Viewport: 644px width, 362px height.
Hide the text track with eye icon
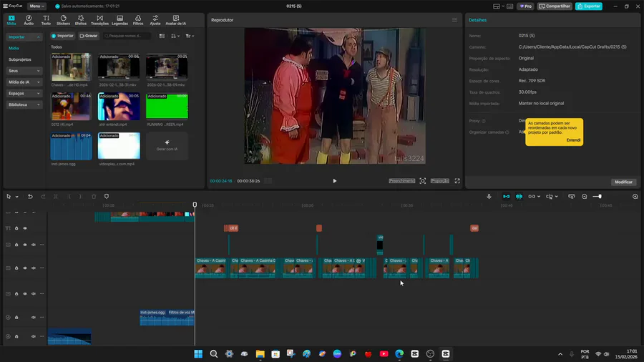point(25,228)
